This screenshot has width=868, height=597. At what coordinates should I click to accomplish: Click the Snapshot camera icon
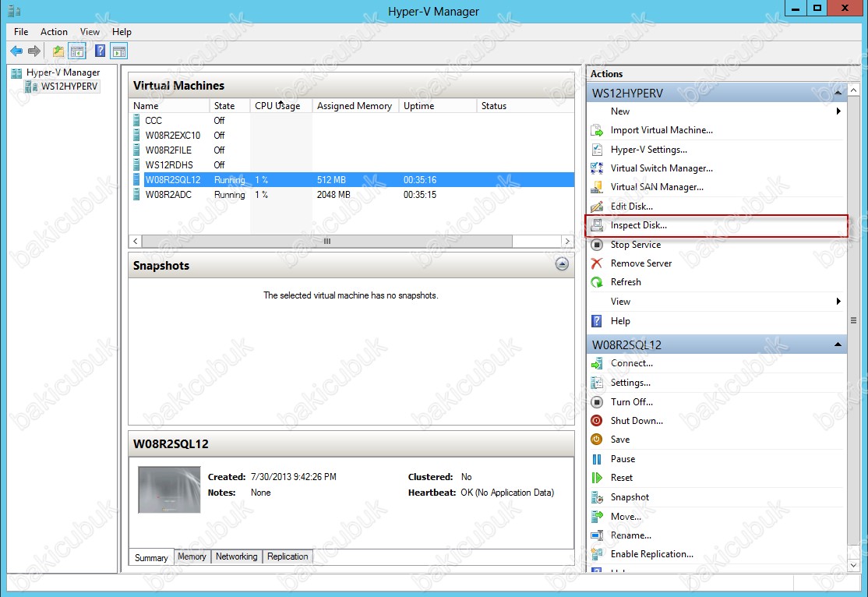(597, 497)
